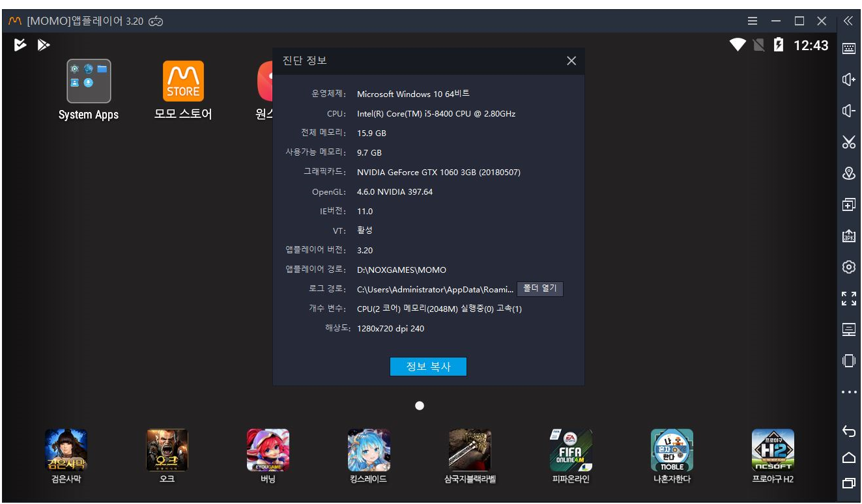Click the 9.7 GB available memory value
The height and width of the screenshot is (504, 862).
[x=369, y=152]
